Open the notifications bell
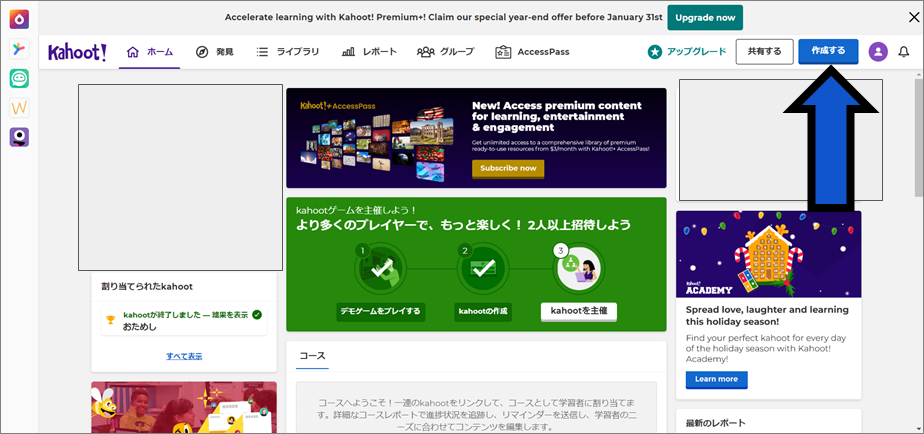The width and height of the screenshot is (924, 434). [x=903, y=52]
